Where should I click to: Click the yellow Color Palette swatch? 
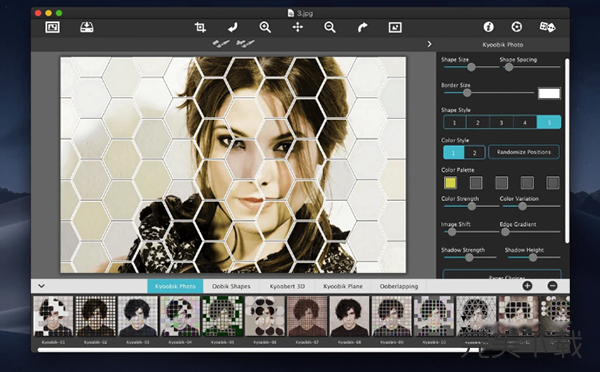[450, 183]
